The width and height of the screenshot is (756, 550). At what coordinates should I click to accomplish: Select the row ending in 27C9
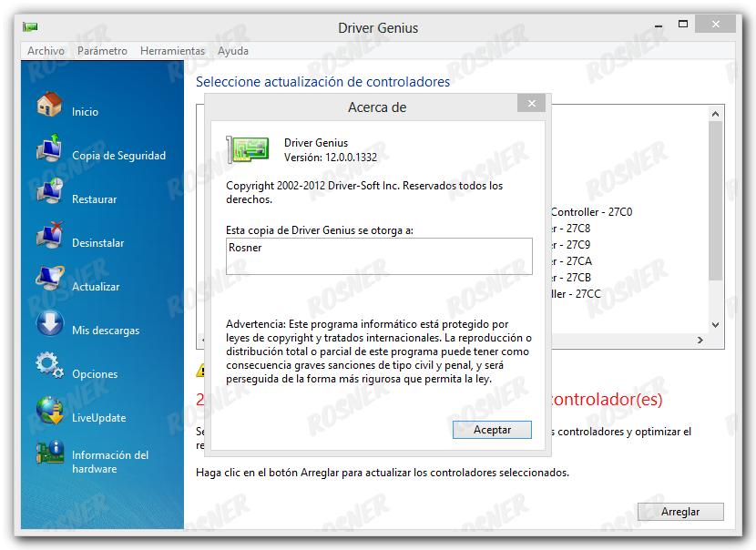click(571, 245)
